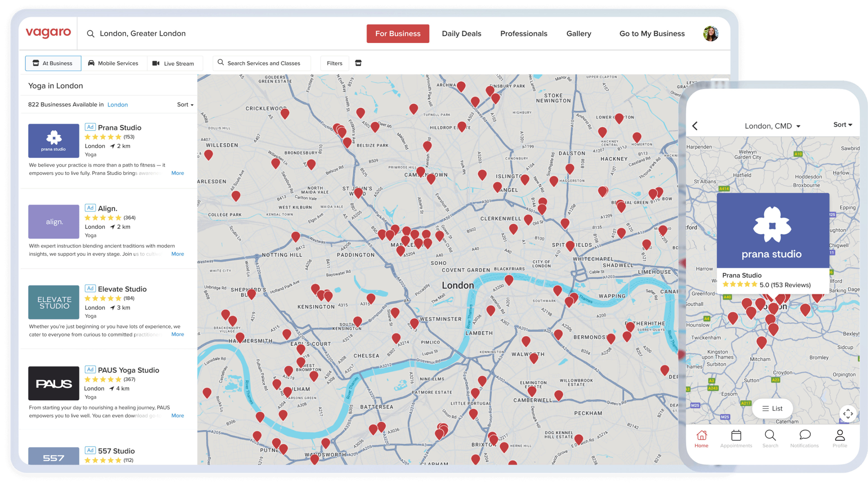
Task: Click the 557 logo thumbnail
Action: pyautogui.click(x=54, y=456)
